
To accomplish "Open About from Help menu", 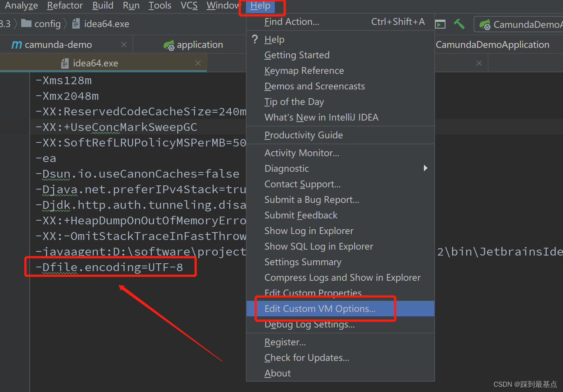I will pyautogui.click(x=340, y=373).
